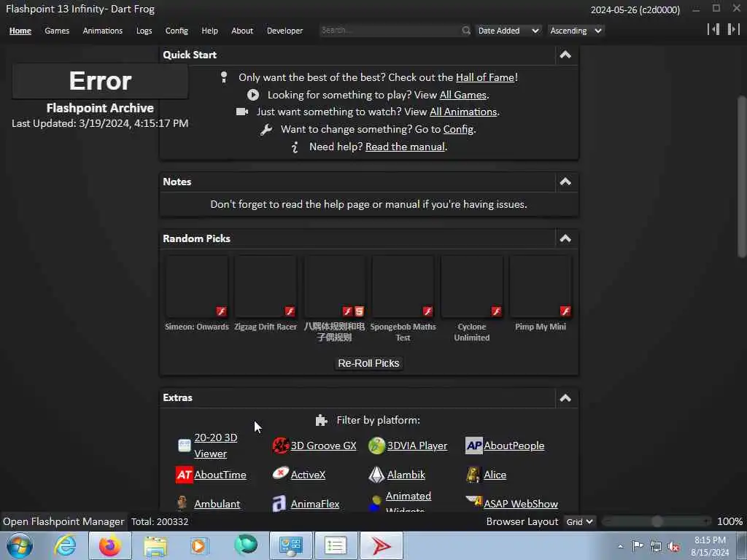Follow the Hall of Fame link
The image size is (747, 560).
pyautogui.click(x=485, y=77)
